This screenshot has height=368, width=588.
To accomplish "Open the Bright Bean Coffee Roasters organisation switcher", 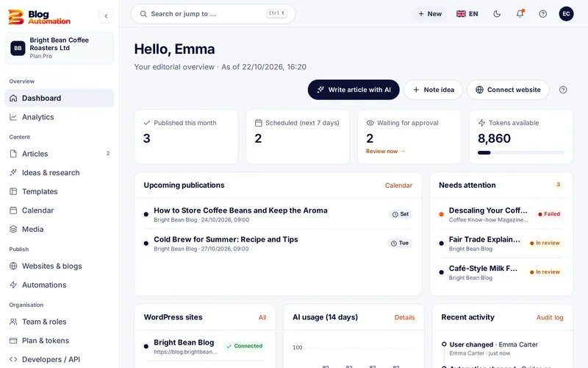I will point(60,48).
